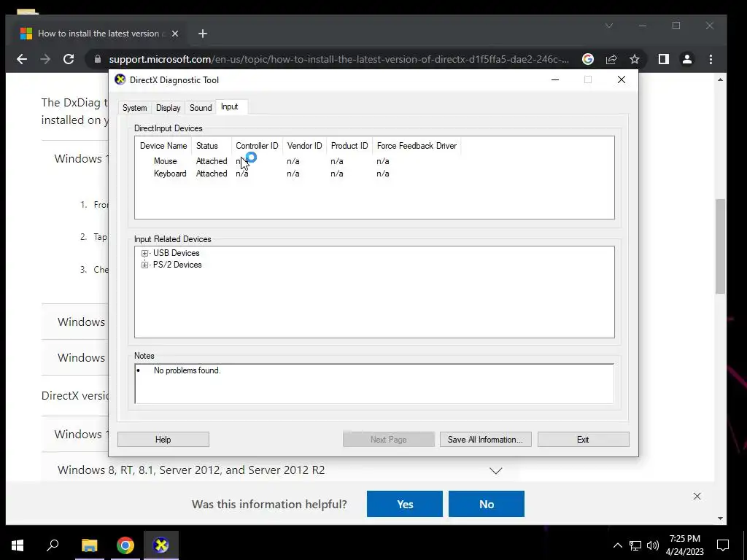The height and width of the screenshot is (560, 747).
Task: Select the 'How to install the latest version' tab
Action: tap(97, 34)
